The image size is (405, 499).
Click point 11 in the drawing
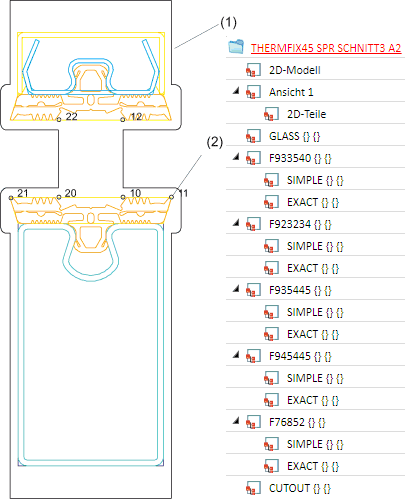pyautogui.click(x=171, y=197)
